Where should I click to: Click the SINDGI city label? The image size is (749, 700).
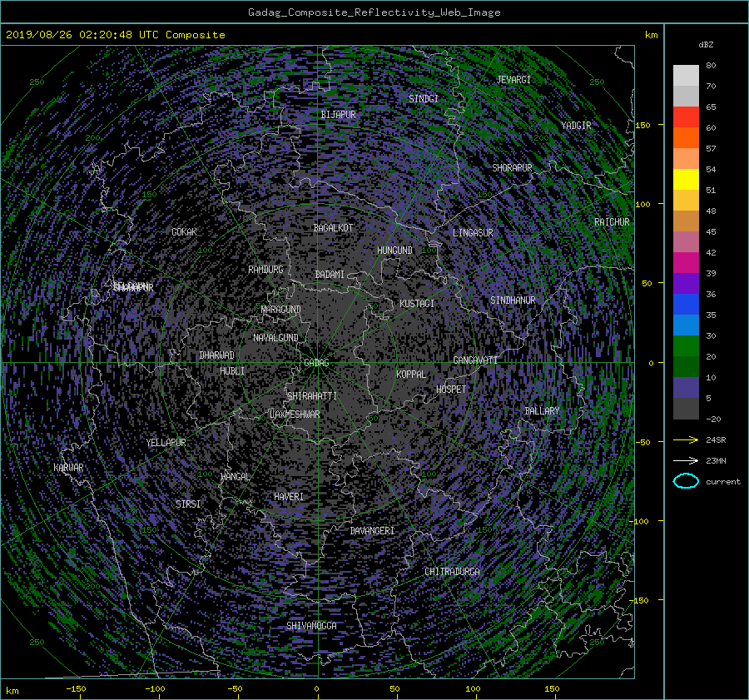click(424, 99)
